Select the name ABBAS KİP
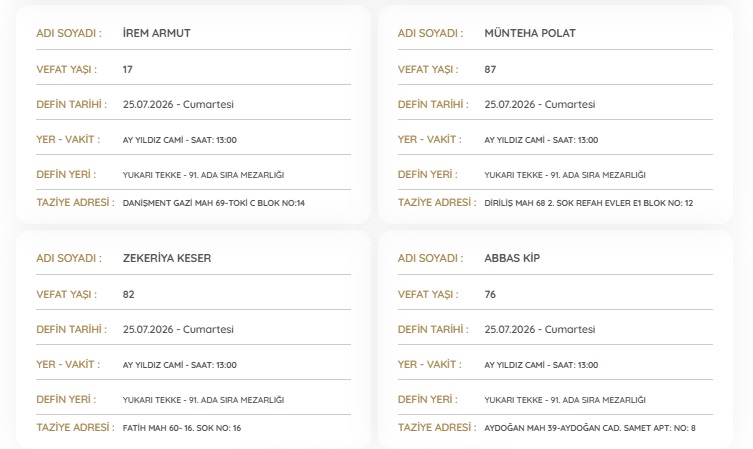 pyautogui.click(x=512, y=258)
